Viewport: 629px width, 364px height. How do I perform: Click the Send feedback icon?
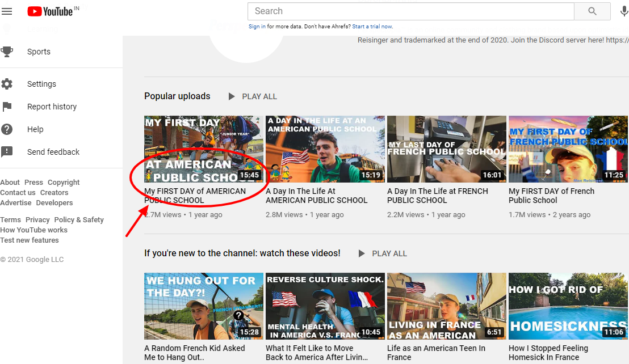pyautogui.click(x=7, y=152)
